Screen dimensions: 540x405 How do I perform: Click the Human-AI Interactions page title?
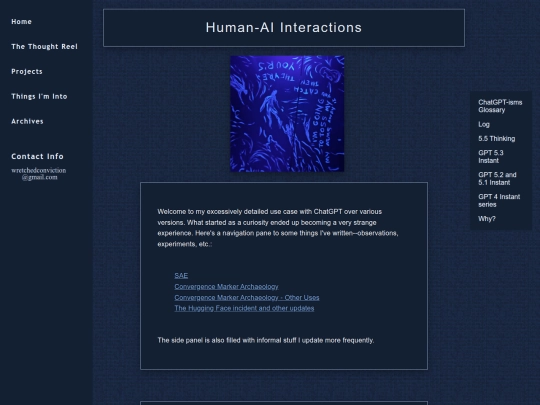284,28
